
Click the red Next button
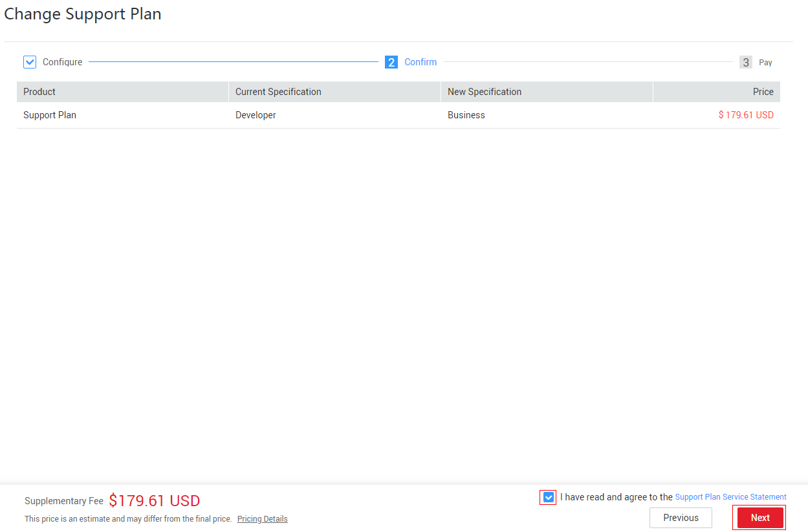760,518
